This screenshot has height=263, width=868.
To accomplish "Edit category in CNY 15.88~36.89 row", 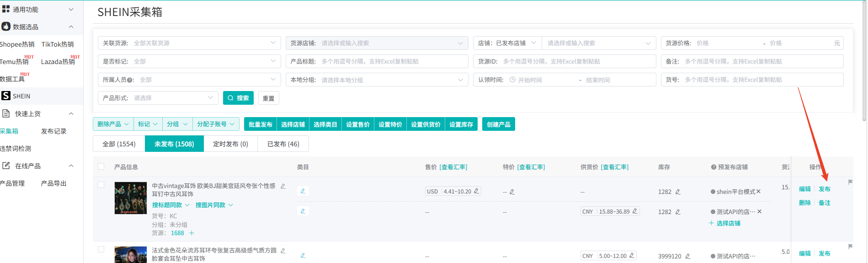I will click(303, 211).
